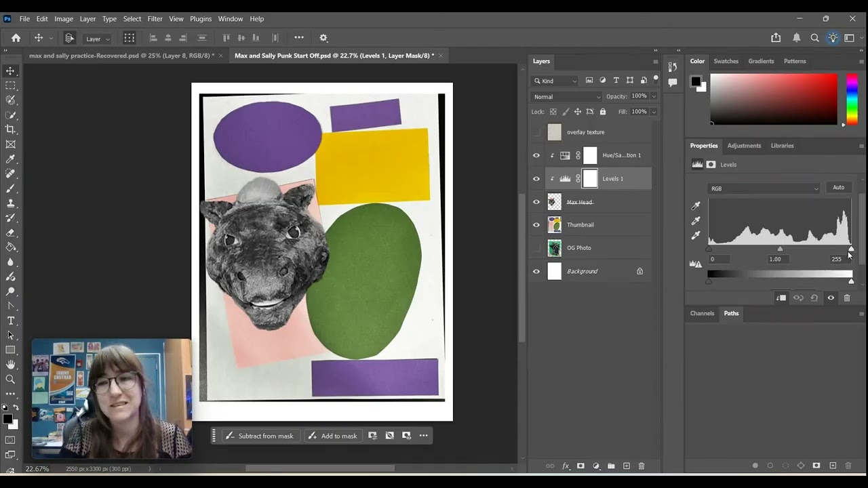Switch to the Channels tab
The height and width of the screenshot is (488, 868).
pyautogui.click(x=702, y=313)
